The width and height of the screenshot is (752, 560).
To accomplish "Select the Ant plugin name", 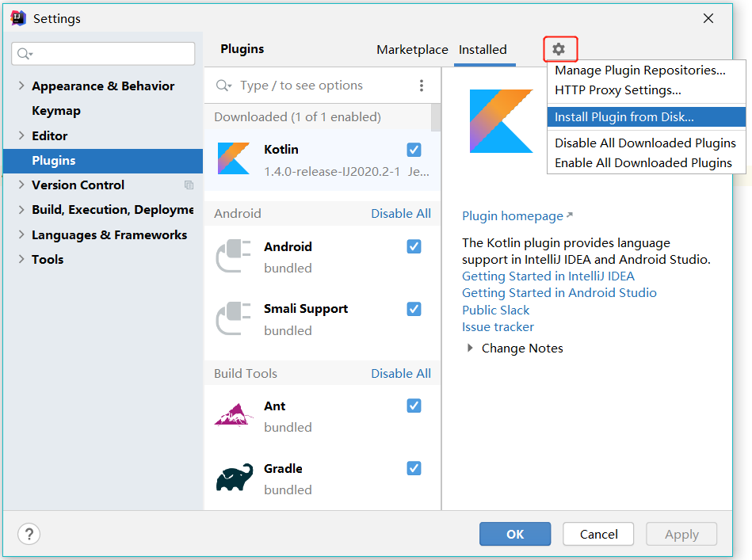I will [274, 406].
